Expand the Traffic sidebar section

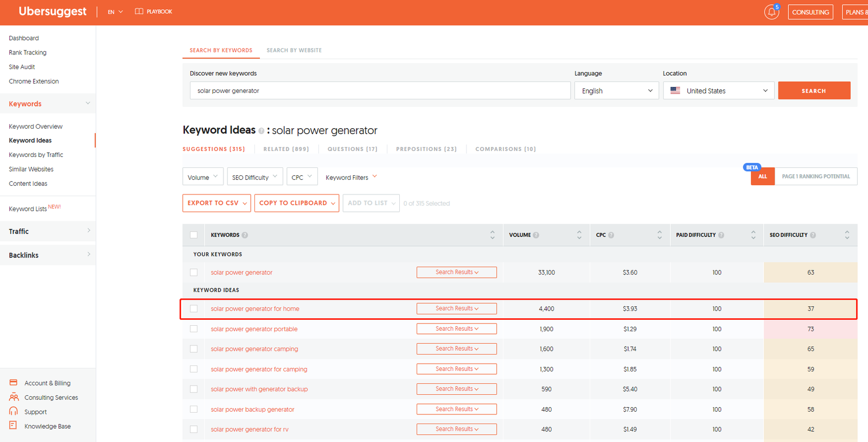tap(48, 231)
